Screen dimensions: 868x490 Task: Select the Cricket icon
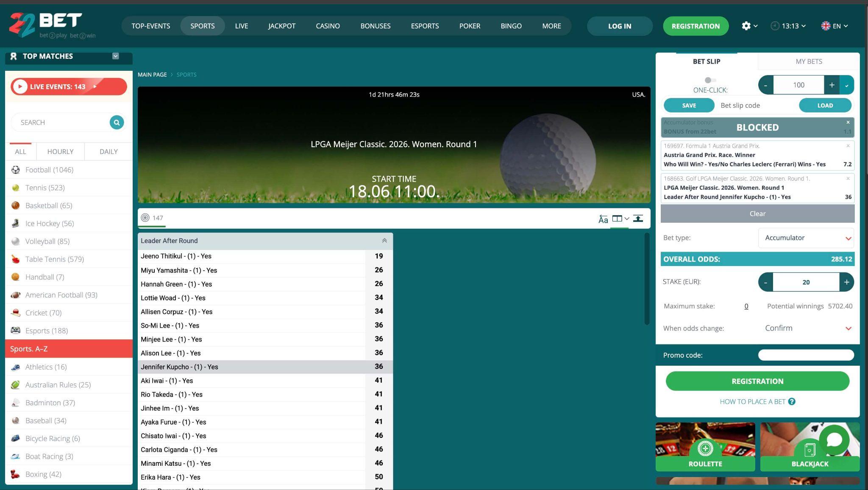tap(16, 313)
